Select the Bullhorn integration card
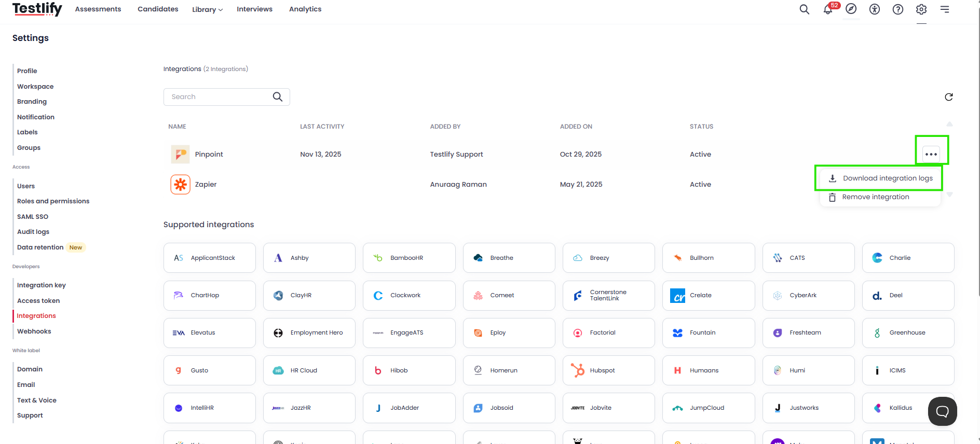The width and height of the screenshot is (980, 444). (x=709, y=258)
